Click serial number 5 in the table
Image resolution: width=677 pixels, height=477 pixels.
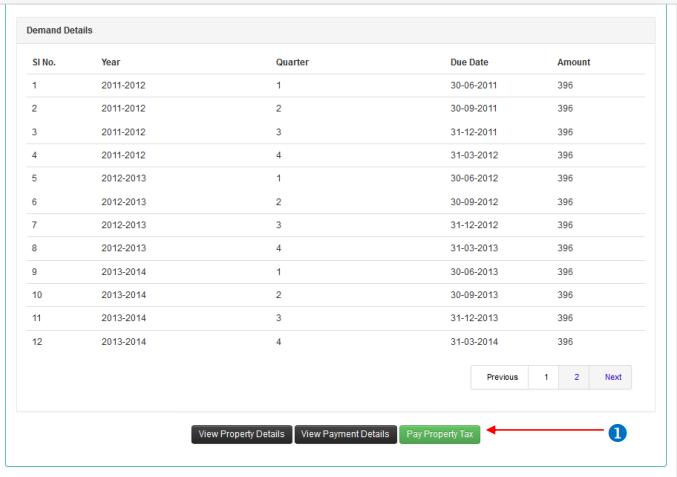tap(35, 178)
